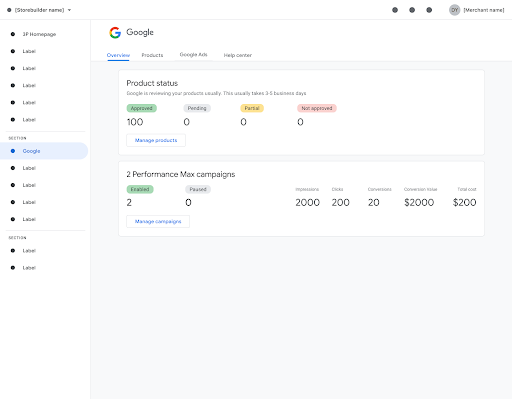Click the Enabled campaigns badge
The height and width of the screenshot is (399, 512).
pos(140,189)
